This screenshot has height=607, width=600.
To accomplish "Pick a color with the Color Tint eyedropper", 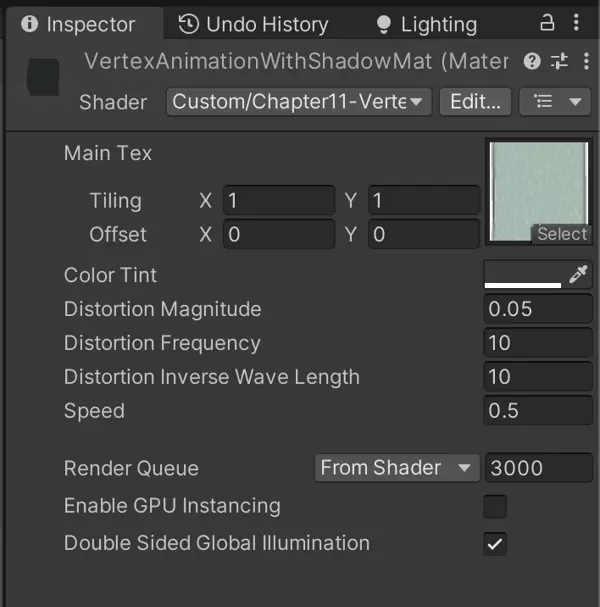I will pyautogui.click(x=578, y=275).
